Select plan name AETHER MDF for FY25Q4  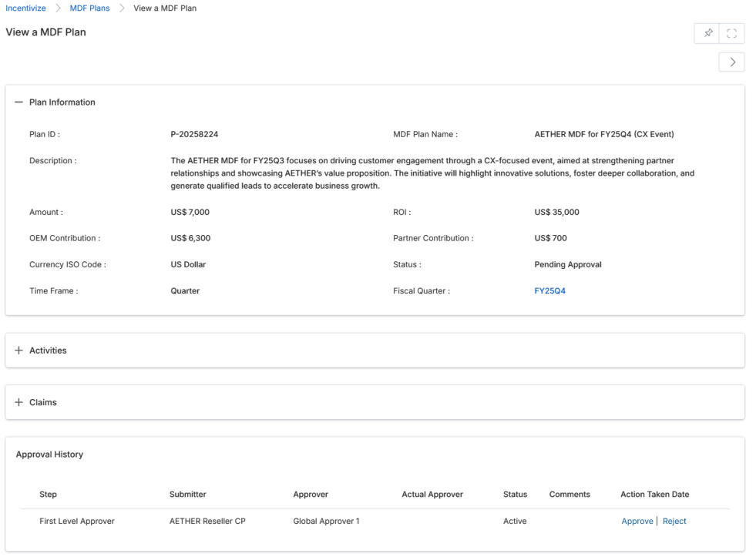click(604, 134)
